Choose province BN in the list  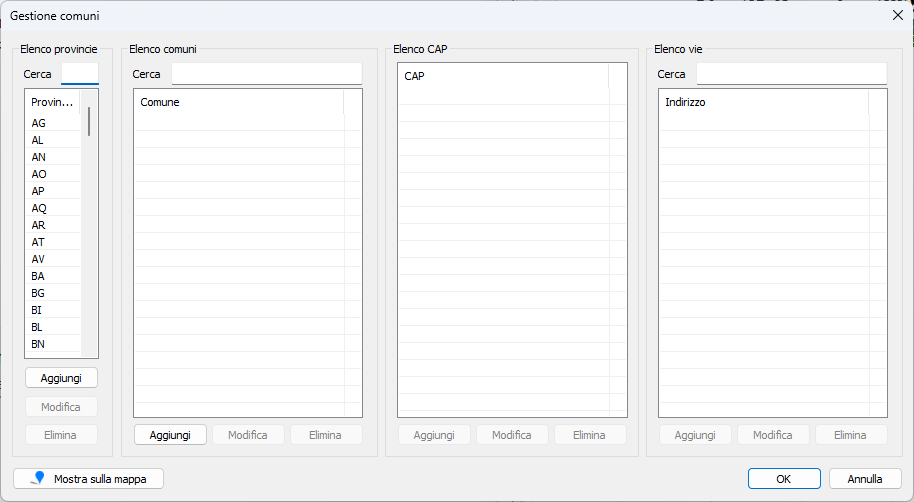point(39,344)
